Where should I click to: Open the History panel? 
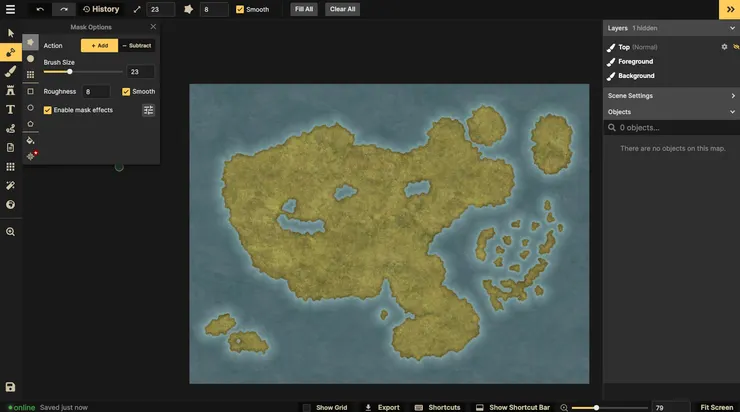(x=101, y=9)
